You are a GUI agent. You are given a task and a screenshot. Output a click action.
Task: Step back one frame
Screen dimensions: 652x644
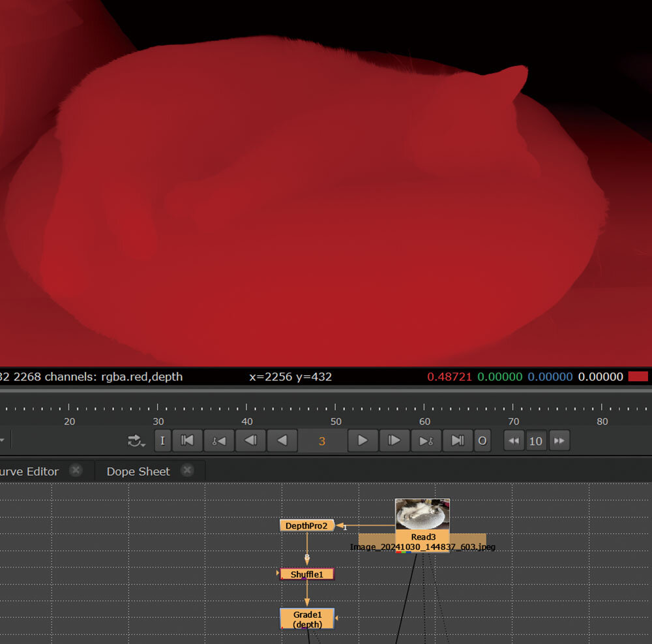tap(250, 441)
